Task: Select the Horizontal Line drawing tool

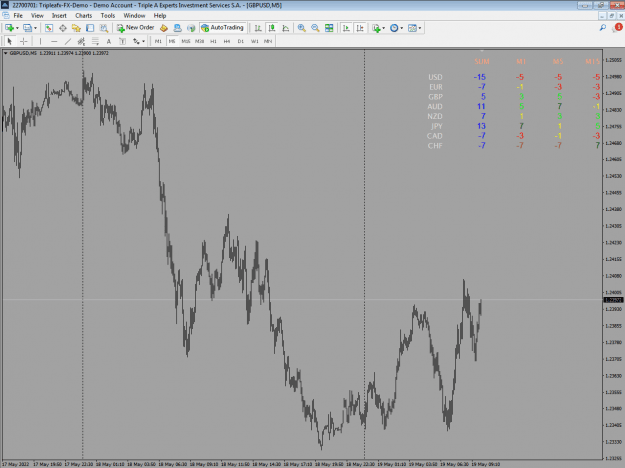Action: pyautogui.click(x=54, y=41)
